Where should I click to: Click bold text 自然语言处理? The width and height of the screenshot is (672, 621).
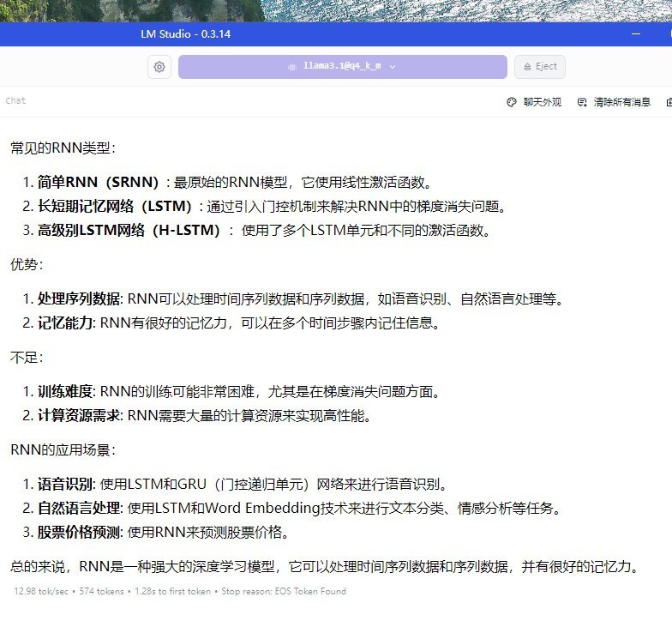point(81,508)
